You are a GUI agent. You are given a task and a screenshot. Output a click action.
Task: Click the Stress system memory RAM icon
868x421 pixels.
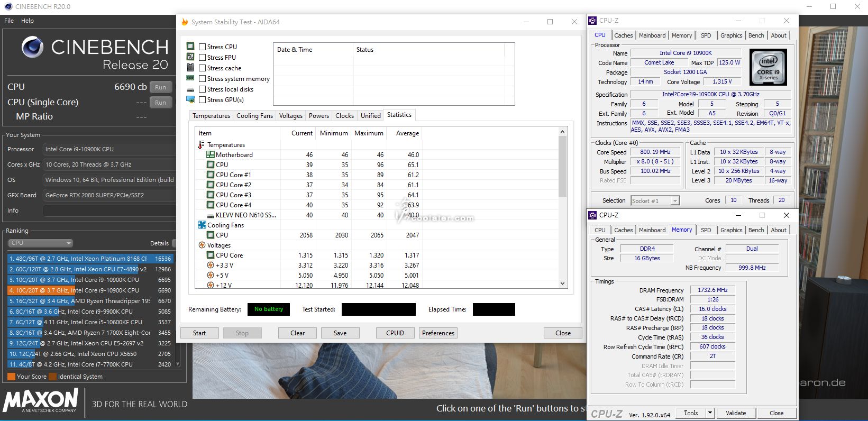pyautogui.click(x=190, y=78)
